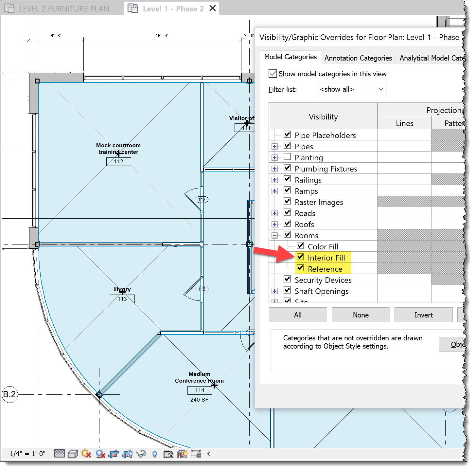This screenshot has width=476, height=470.
Task: Enable the Planting visibility checkbox
Action: click(287, 157)
